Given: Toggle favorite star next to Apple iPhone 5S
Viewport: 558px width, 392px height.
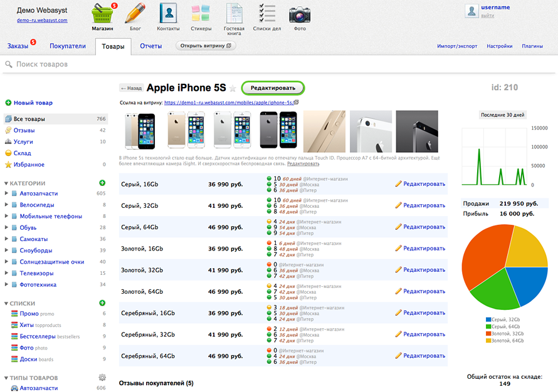Looking at the screenshot, I should pyautogui.click(x=233, y=88).
